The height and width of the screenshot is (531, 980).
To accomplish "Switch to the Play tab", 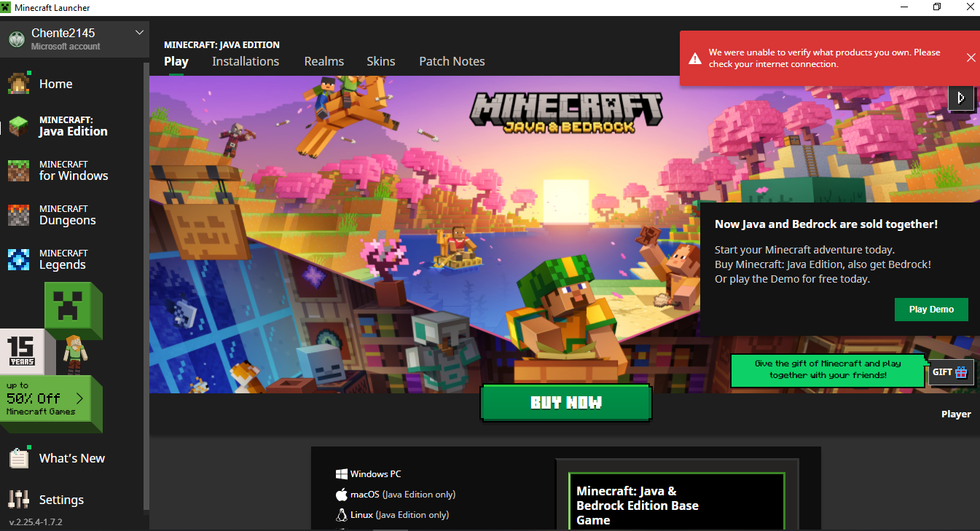I will [x=176, y=61].
